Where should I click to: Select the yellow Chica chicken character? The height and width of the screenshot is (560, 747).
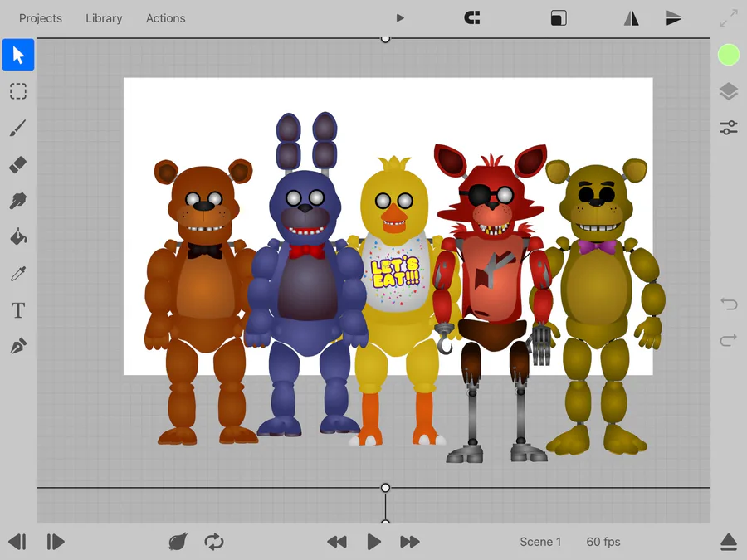[397, 301]
